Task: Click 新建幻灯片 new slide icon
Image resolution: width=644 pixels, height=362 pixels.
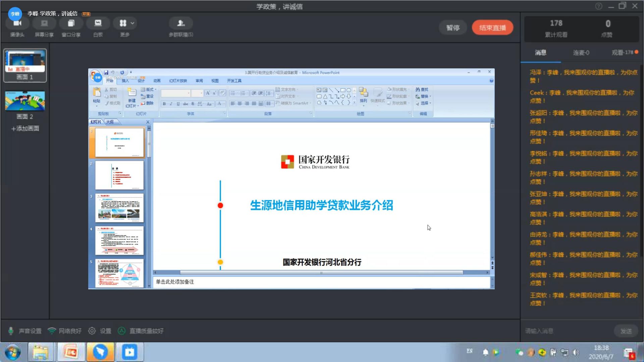Action: coord(131,92)
